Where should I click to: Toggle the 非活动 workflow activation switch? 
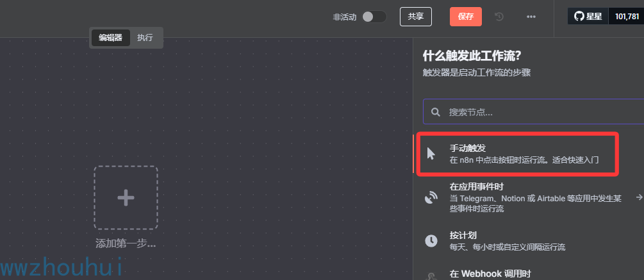[374, 17]
